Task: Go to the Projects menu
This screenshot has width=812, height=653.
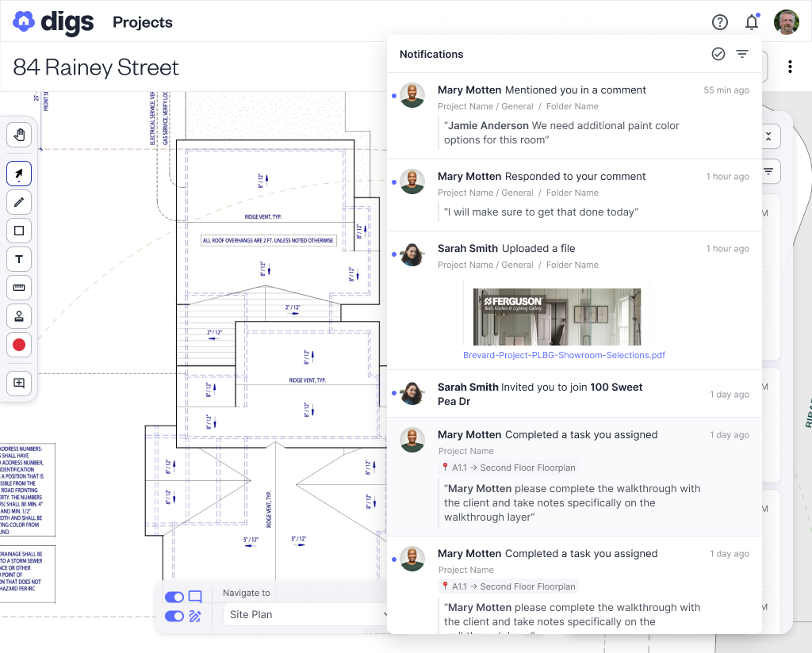Action: 142,22
